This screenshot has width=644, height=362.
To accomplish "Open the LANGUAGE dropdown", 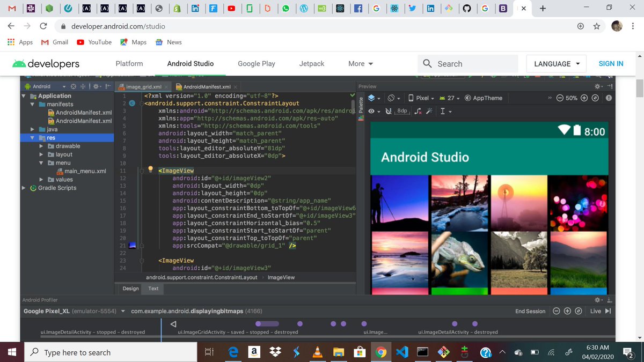I will click(557, 63).
